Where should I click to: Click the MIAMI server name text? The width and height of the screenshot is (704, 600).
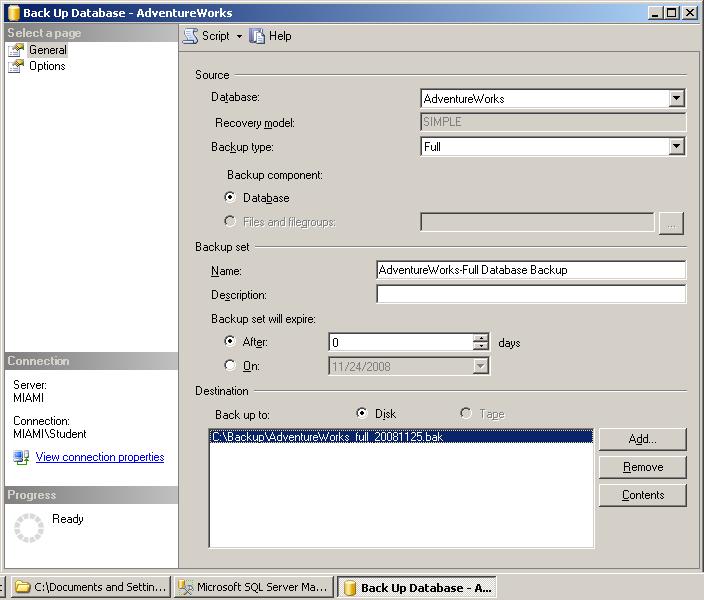pyautogui.click(x=29, y=398)
